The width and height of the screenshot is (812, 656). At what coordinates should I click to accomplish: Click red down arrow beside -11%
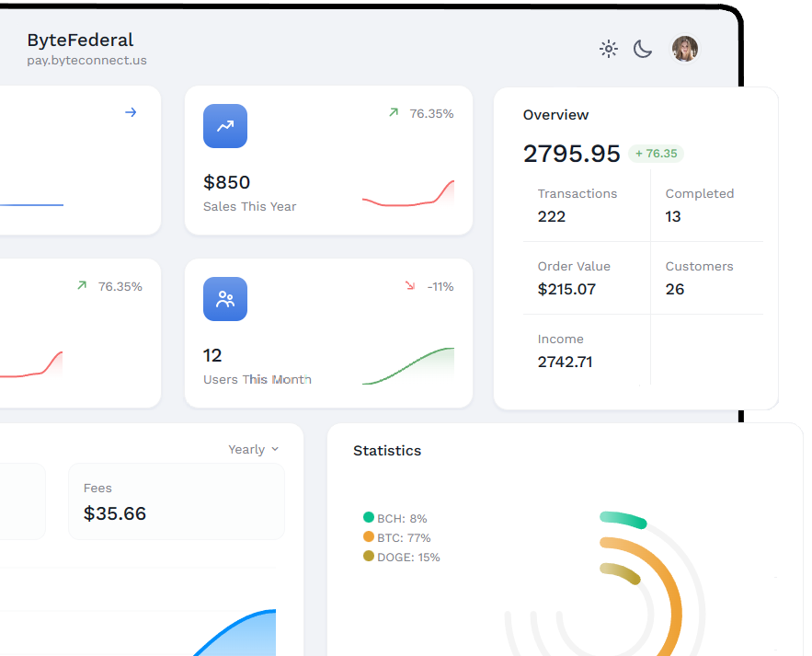coord(410,285)
